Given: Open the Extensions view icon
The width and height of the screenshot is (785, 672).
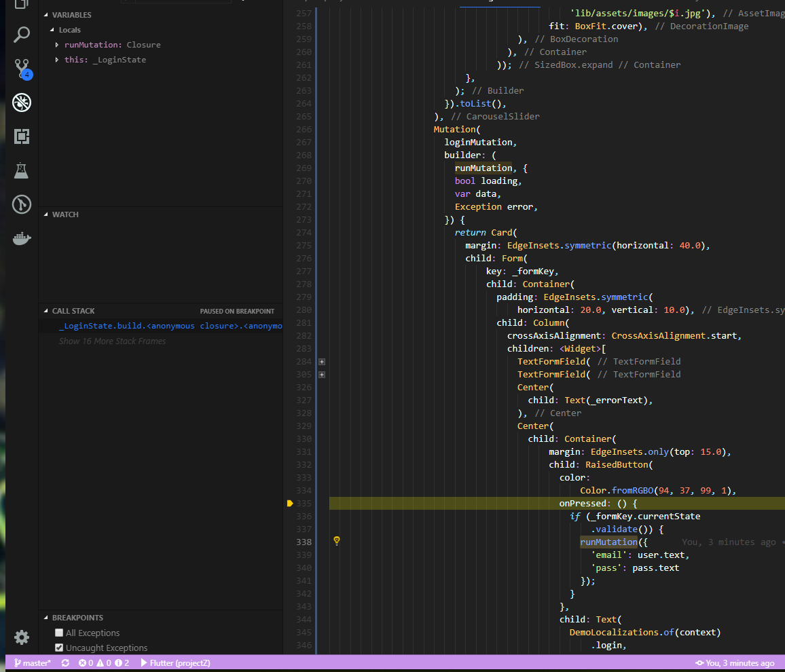Looking at the screenshot, I should (22, 136).
